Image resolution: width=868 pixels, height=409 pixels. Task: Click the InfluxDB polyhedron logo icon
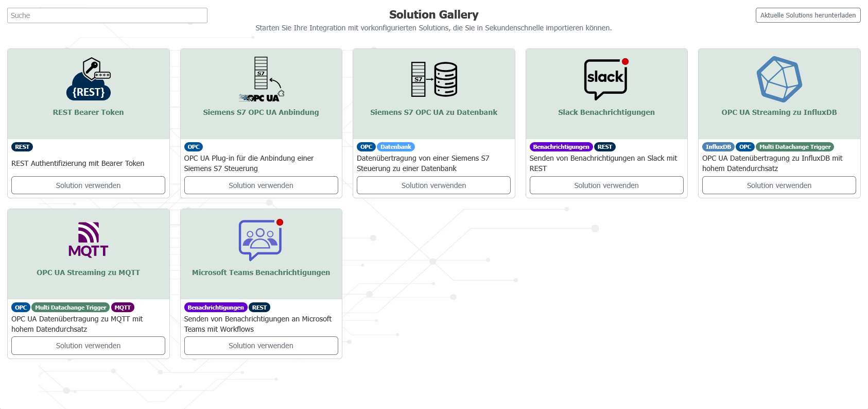pyautogui.click(x=779, y=79)
